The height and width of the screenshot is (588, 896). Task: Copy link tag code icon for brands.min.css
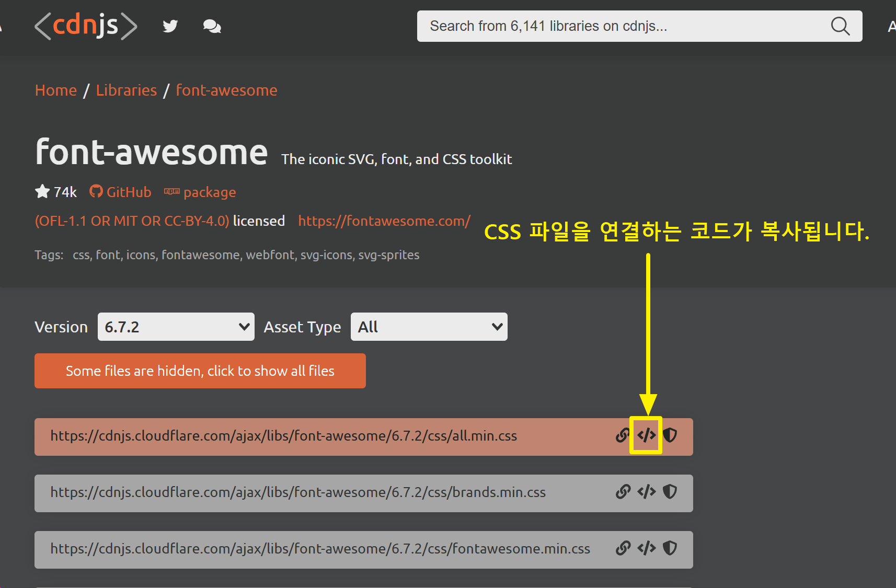pos(646,491)
